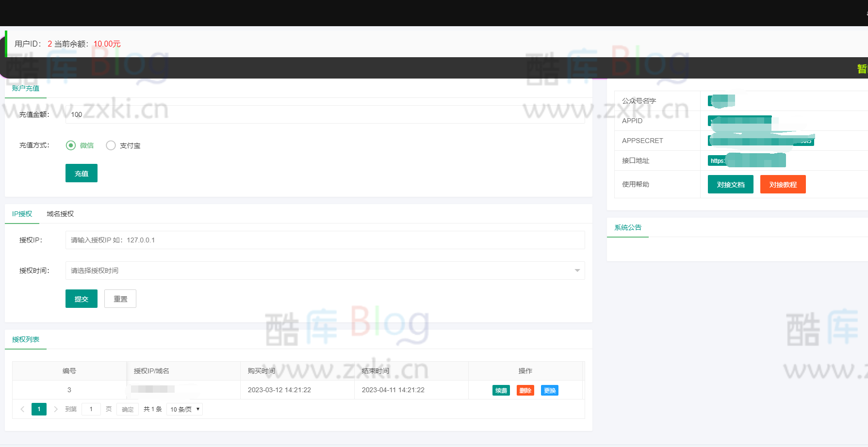
Task: Click the 授权IP input field
Action: [x=291, y=239]
